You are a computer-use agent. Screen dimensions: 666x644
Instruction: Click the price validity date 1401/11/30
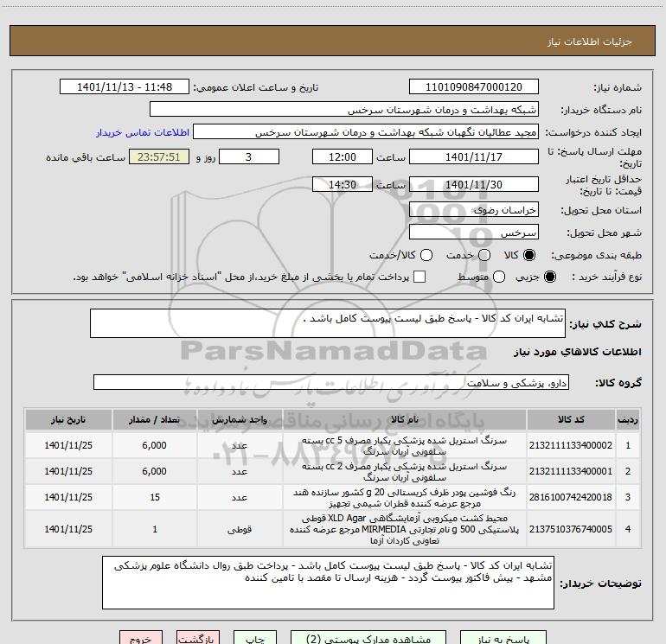(x=474, y=184)
